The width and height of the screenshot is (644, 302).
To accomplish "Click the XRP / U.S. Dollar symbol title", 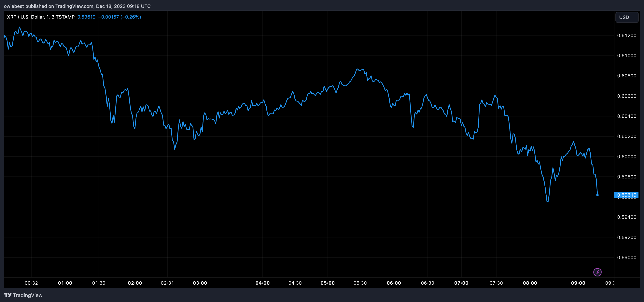I will click(41, 17).
